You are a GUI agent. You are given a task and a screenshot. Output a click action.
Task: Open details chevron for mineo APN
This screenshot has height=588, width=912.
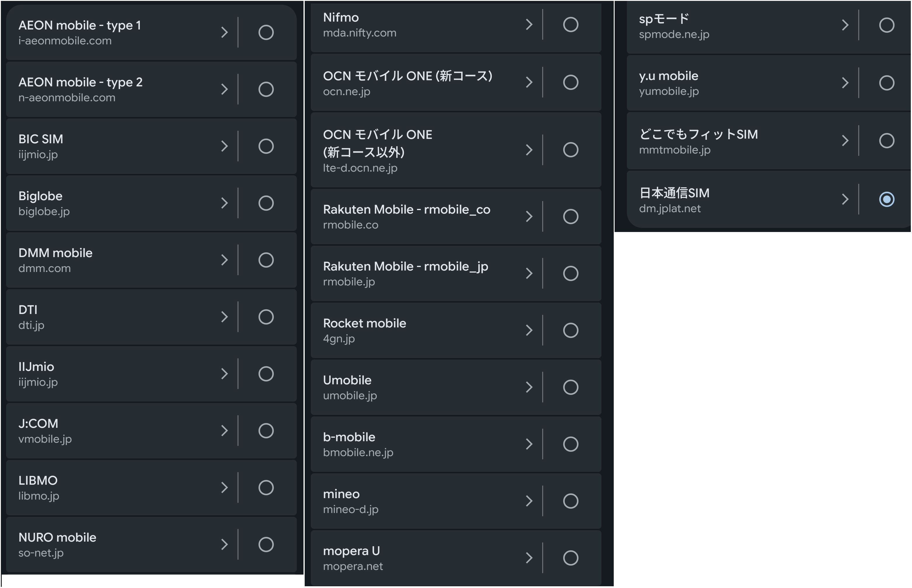coord(529,501)
